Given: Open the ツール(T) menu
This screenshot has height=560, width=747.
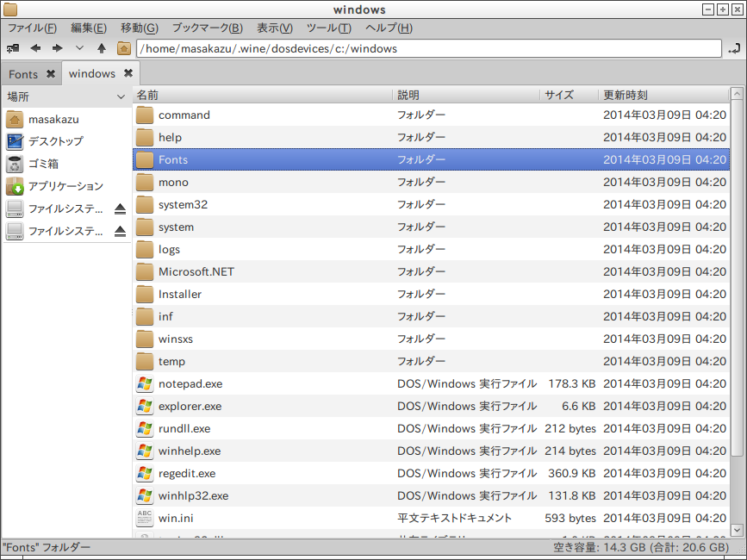Looking at the screenshot, I should click(x=329, y=28).
